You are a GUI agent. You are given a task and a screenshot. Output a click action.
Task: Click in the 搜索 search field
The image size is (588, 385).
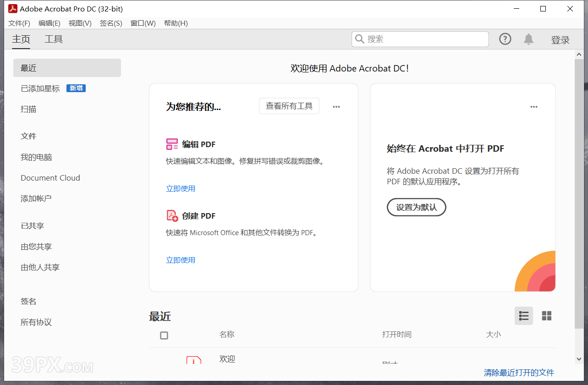[x=420, y=39]
